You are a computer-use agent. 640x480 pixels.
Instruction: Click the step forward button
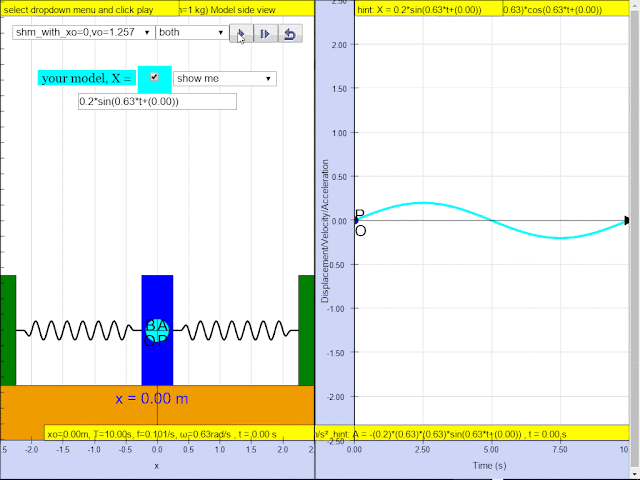click(x=266, y=33)
